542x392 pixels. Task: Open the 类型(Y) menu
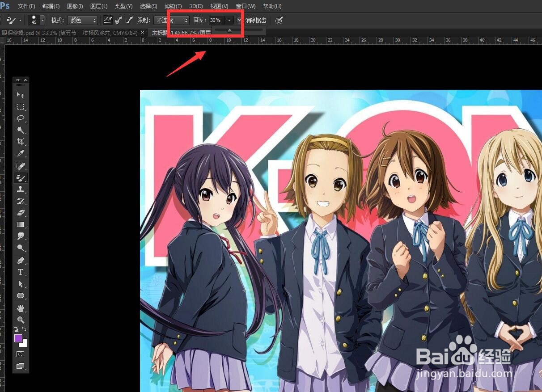123,6
